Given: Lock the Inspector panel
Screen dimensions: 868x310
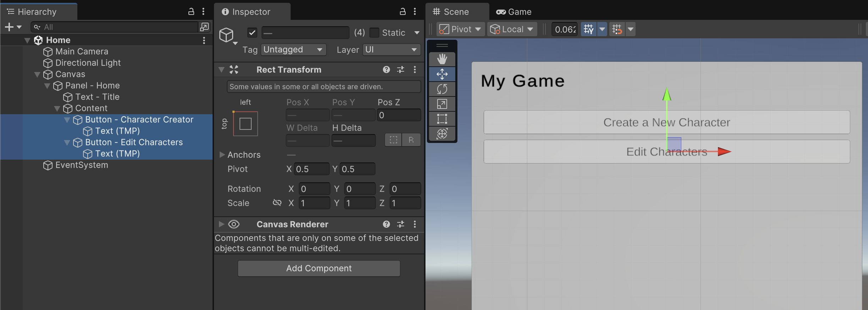Looking at the screenshot, I should [x=402, y=12].
